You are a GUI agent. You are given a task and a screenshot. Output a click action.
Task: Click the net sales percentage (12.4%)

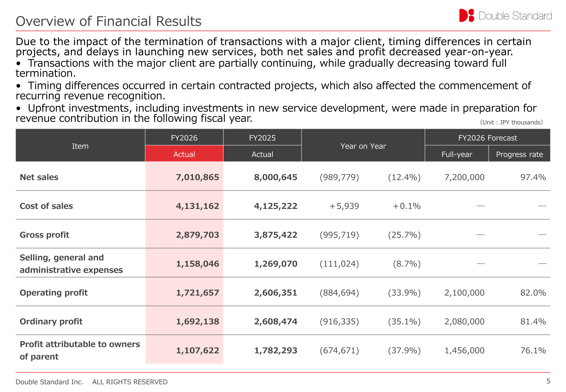(404, 177)
